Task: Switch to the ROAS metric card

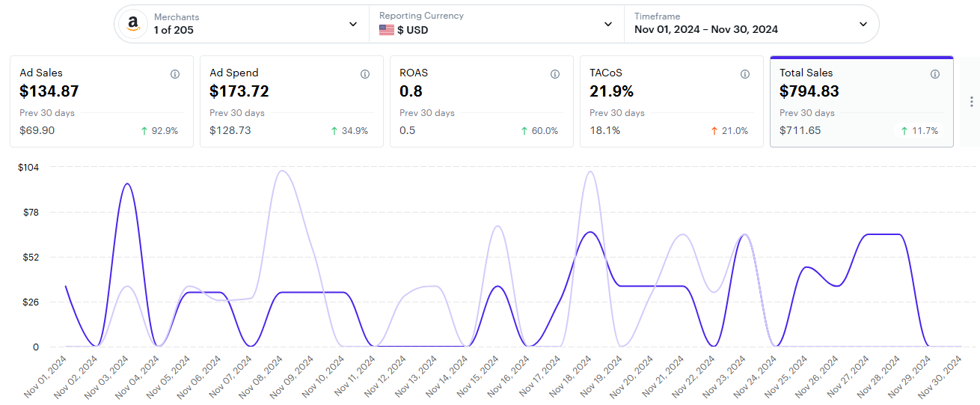Action: tap(482, 101)
